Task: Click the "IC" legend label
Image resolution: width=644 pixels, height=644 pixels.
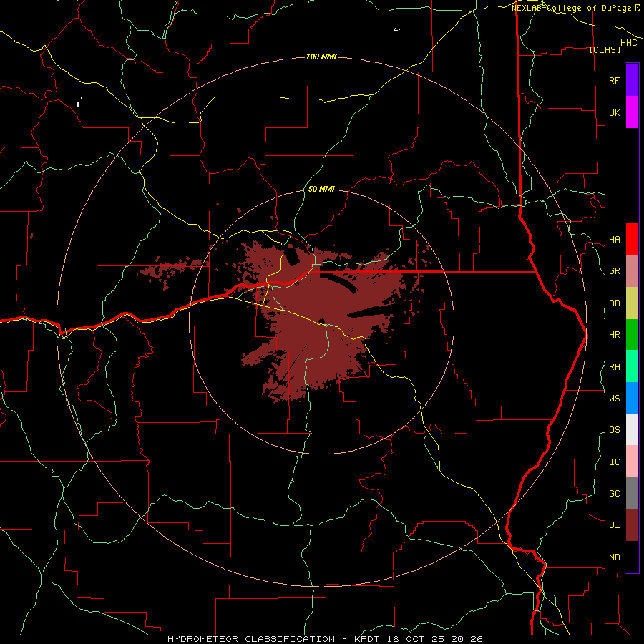Action: (x=614, y=462)
